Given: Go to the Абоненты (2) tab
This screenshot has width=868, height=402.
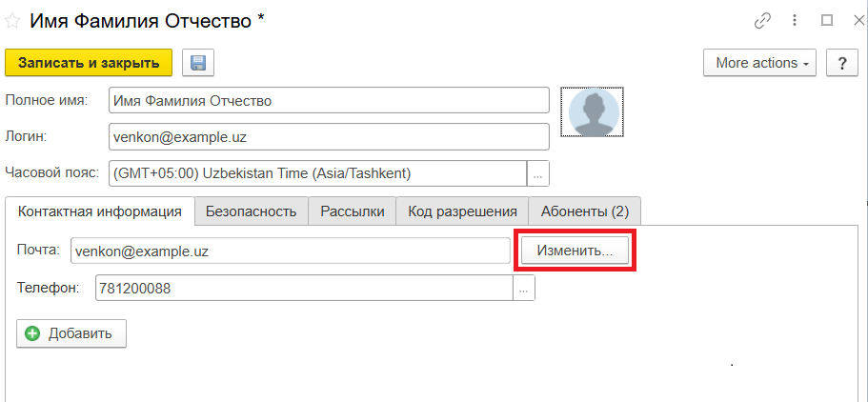Looking at the screenshot, I should [x=585, y=211].
